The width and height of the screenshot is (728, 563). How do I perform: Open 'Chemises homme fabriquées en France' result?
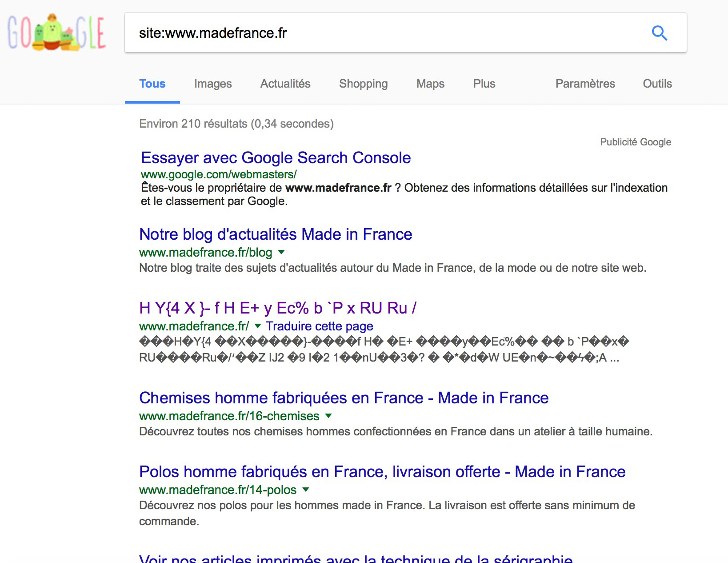(344, 398)
